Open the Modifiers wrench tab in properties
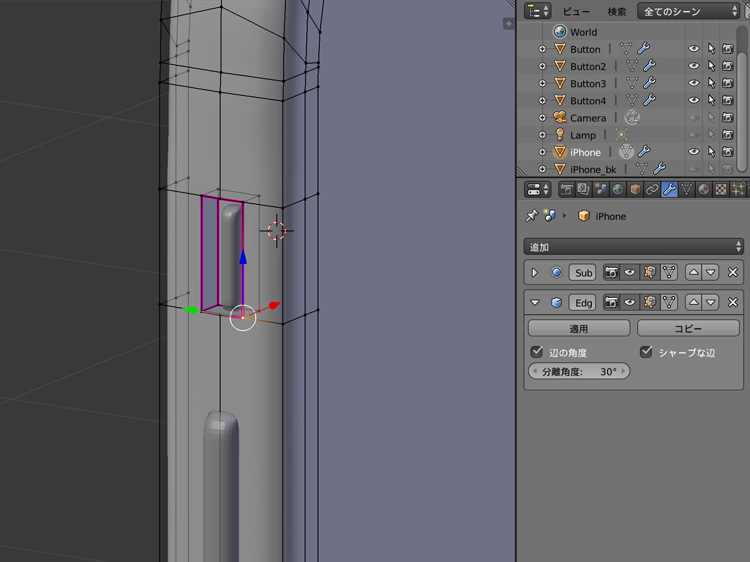The image size is (750, 562). coord(670,189)
